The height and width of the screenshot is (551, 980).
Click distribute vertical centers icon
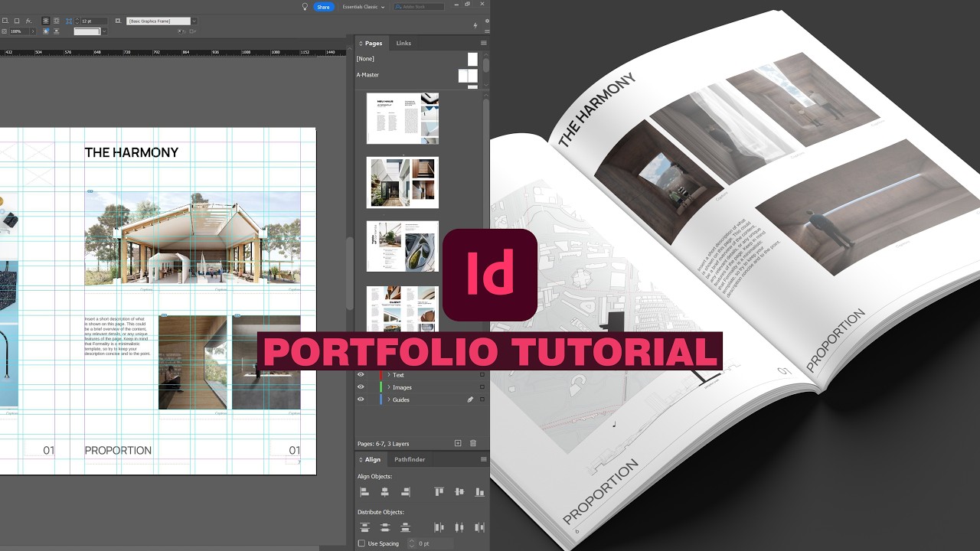click(385, 527)
